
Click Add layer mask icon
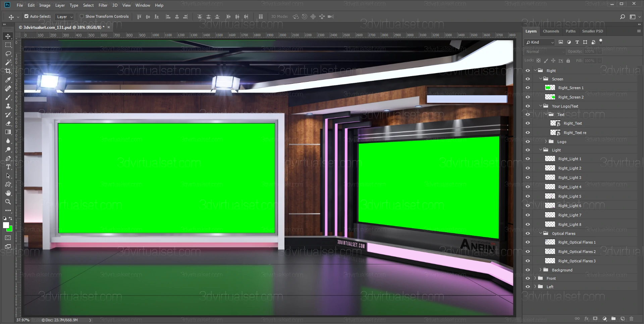[x=595, y=319]
